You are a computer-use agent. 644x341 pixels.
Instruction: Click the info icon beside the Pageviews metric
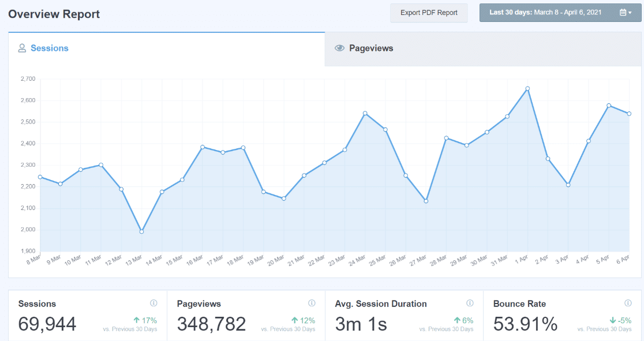pyautogui.click(x=313, y=302)
